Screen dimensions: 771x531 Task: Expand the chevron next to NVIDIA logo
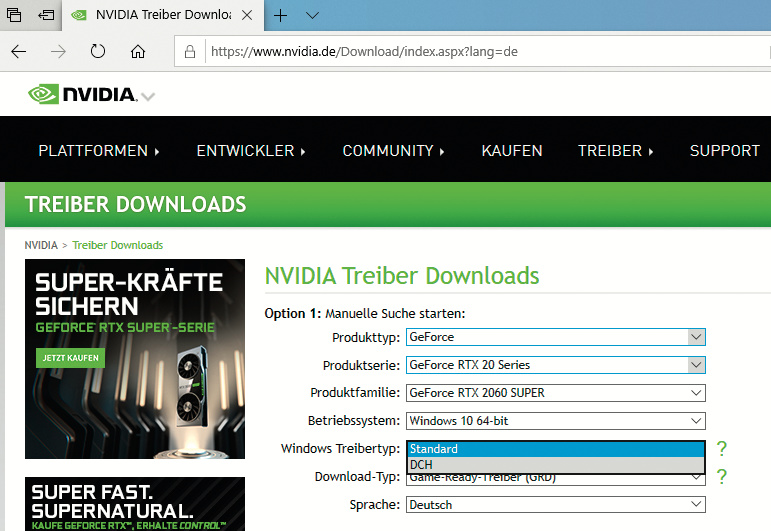(x=148, y=96)
